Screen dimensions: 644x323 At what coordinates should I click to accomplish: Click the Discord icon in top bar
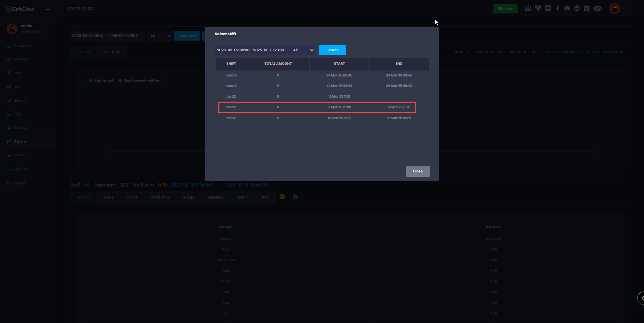[x=548, y=8]
